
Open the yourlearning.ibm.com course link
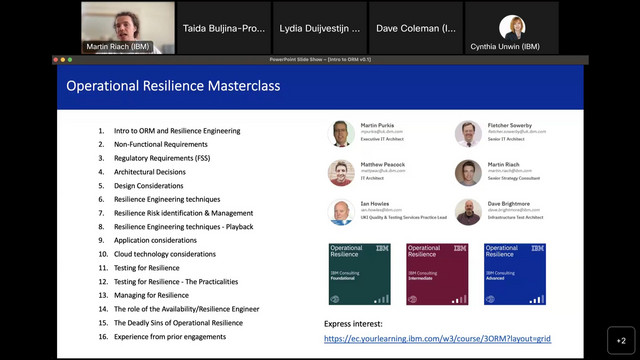coord(437,338)
